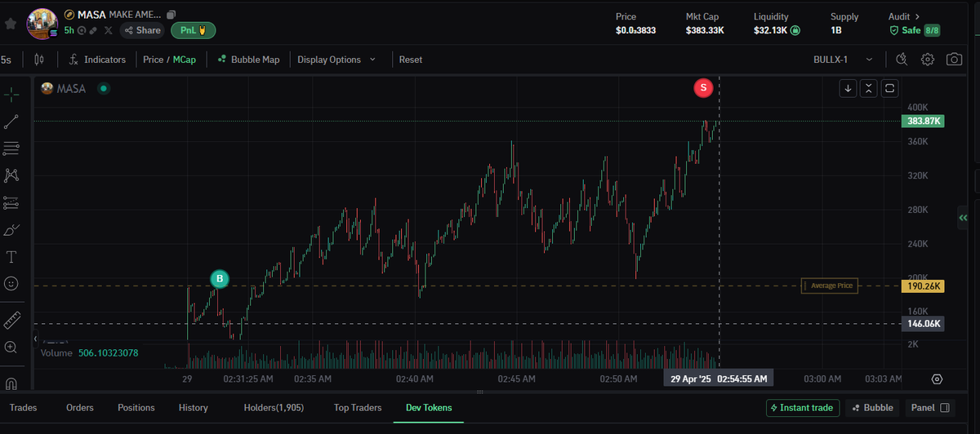Switch to the History tab

(x=194, y=408)
